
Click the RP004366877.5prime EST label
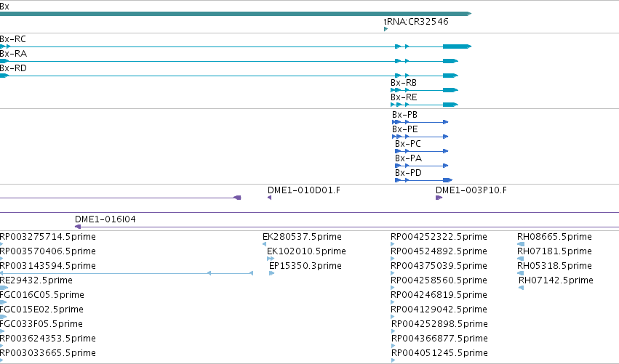439,339
